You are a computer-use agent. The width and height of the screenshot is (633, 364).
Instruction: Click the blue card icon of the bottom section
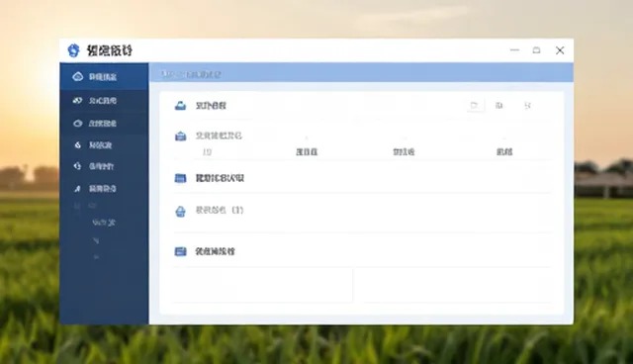(180, 251)
